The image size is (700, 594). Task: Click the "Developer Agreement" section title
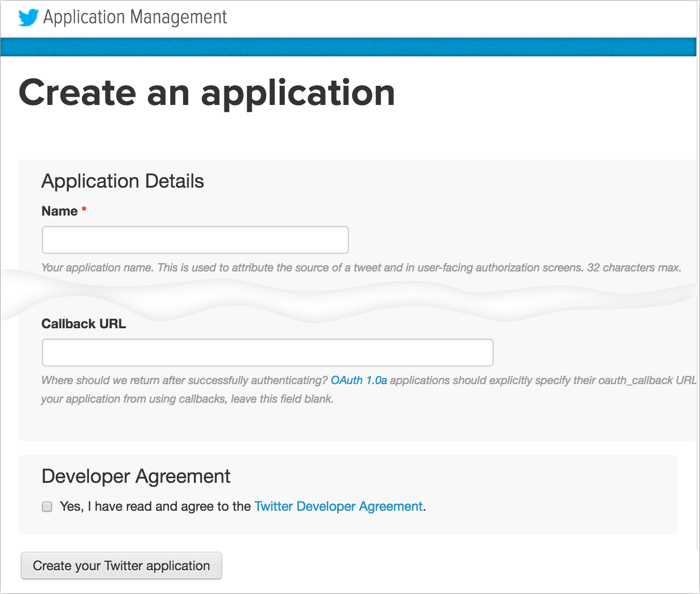(x=136, y=476)
